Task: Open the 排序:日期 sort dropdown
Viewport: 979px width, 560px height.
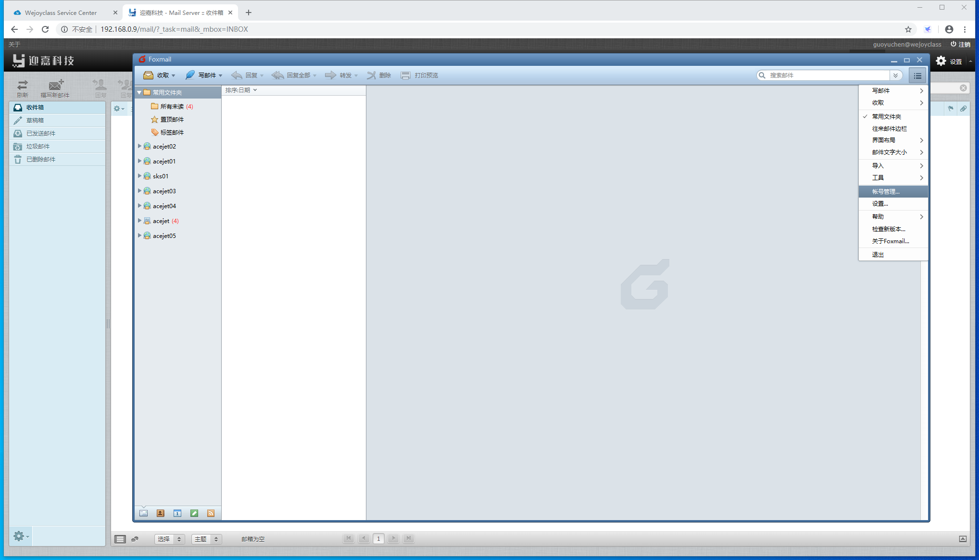Action: (x=241, y=90)
